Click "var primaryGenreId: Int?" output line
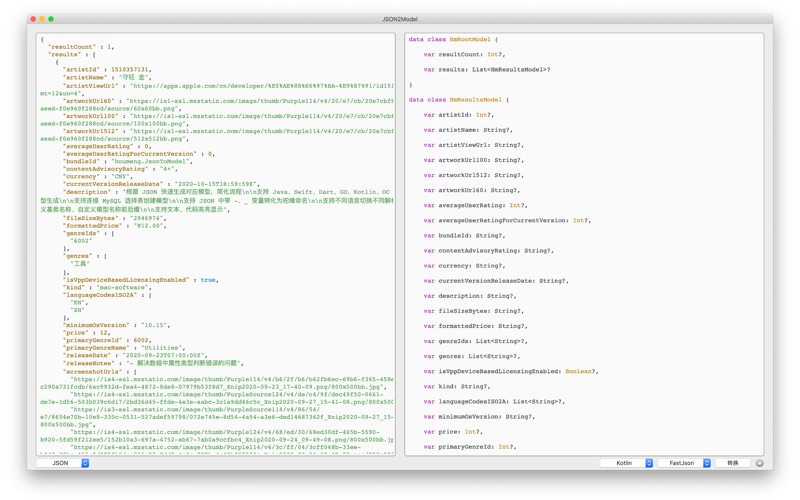 click(x=469, y=446)
